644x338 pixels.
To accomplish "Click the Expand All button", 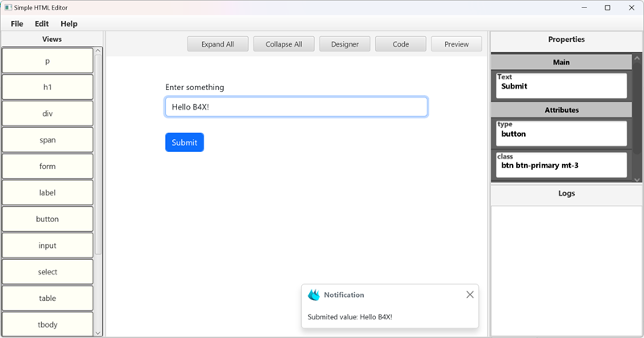I will click(x=217, y=44).
